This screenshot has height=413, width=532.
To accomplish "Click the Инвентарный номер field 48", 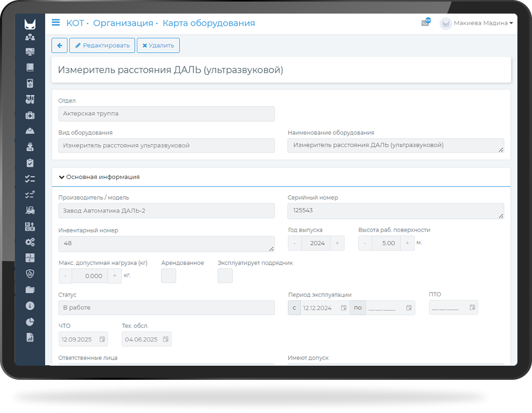I will 166,244.
